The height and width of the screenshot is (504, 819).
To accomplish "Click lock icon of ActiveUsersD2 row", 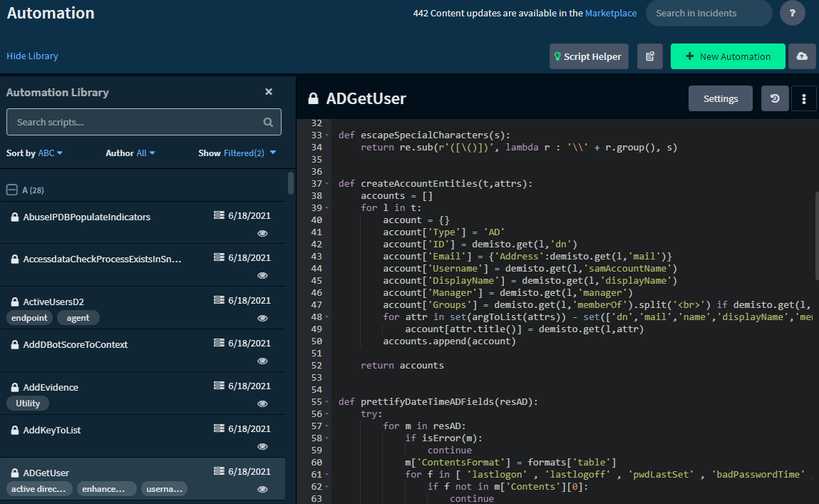I will [15, 302].
